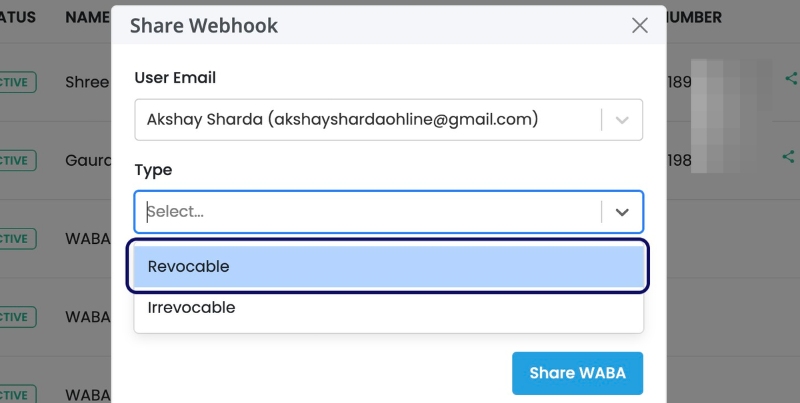Sort by the STATUS column header
The image size is (800, 403).
[17, 17]
